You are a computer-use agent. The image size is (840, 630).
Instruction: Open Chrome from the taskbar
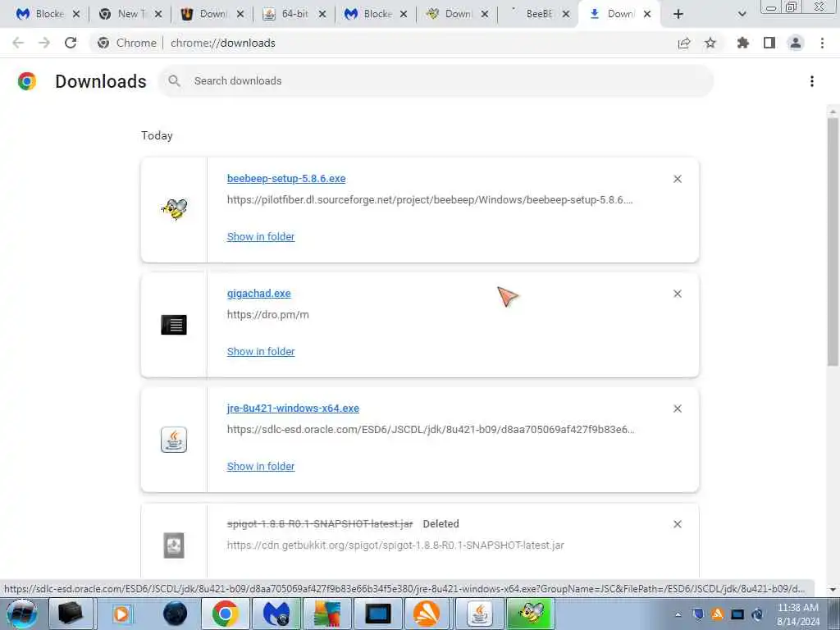pos(225,614)
